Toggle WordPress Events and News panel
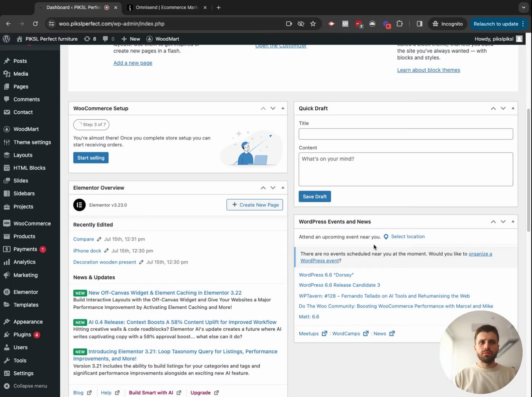532x397 pixels. tap(513, 222)
